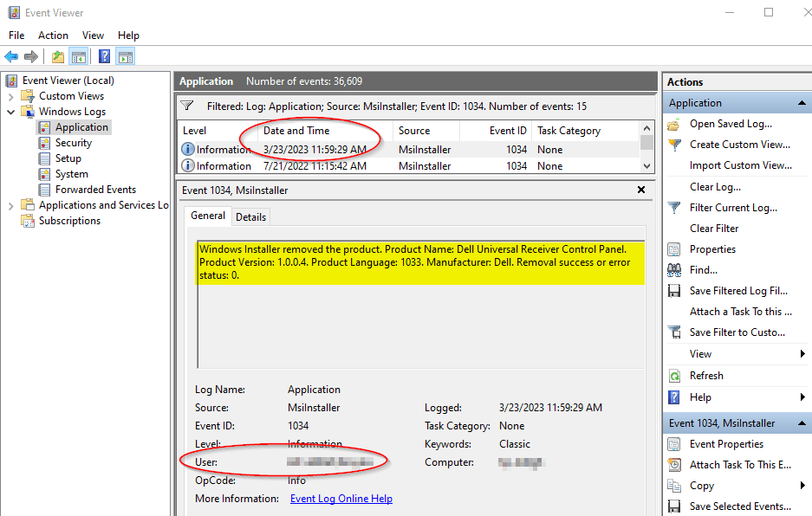
Task: Open the View submenu arrow in Actions
Action: (x=802, y=354)
